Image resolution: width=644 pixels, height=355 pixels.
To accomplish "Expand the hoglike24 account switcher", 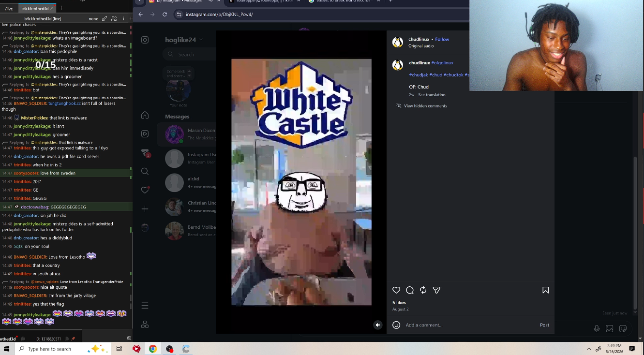I will pyautogui.click(x=183, y=40).
